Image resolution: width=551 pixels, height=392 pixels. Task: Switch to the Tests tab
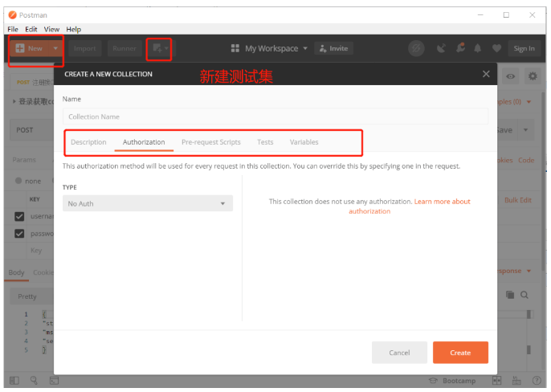click(x=265, y=142)
